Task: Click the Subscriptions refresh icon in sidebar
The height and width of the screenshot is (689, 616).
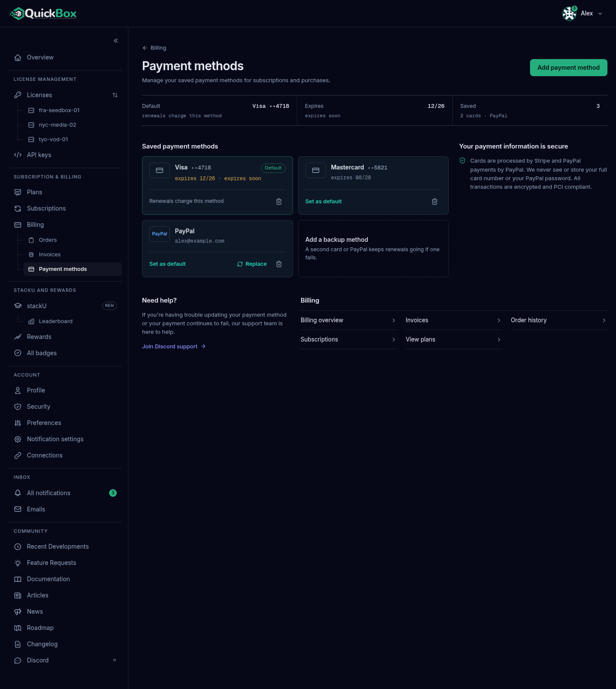Action: (x=18, y=208)
